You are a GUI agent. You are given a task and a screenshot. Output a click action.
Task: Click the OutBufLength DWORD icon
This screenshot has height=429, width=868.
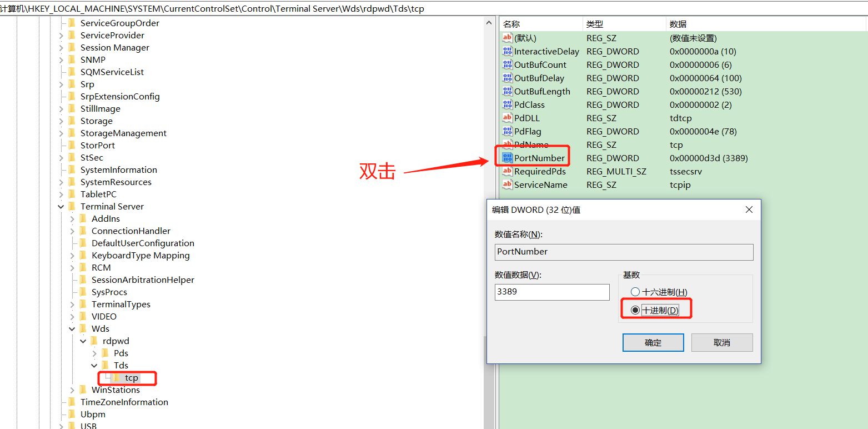(507, 92)
